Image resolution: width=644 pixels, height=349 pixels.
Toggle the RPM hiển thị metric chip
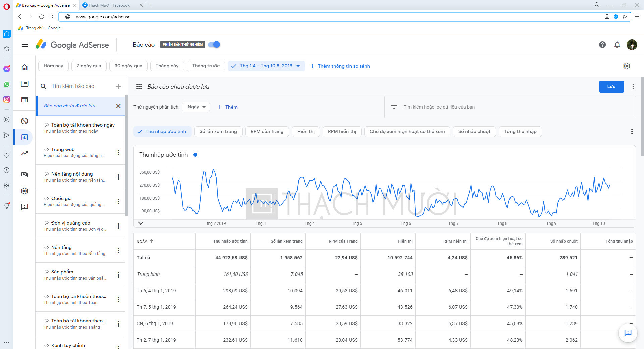pyautogui.click(x=342, y=132)
